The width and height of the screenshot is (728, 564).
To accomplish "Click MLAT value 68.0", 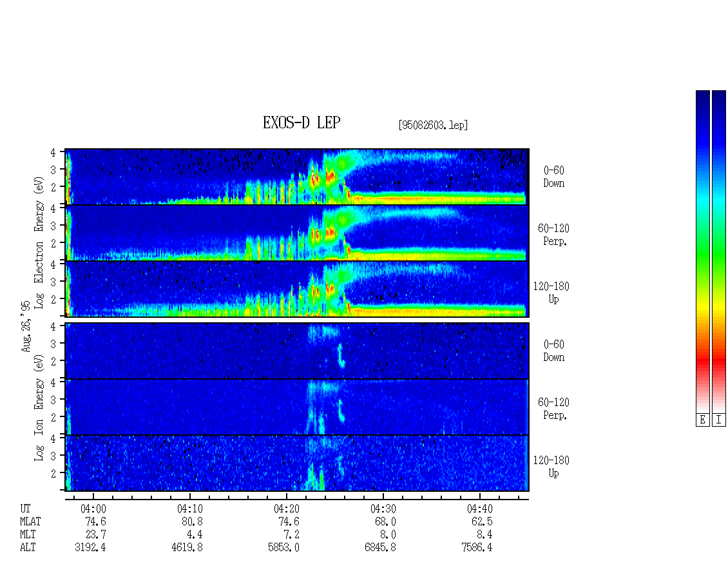I will (x=385, y=521).
